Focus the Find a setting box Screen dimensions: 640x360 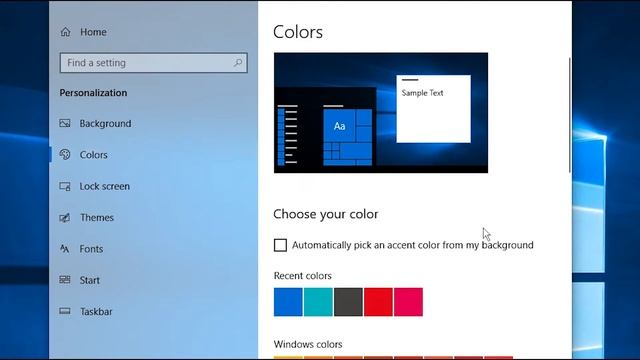(153, 63)
